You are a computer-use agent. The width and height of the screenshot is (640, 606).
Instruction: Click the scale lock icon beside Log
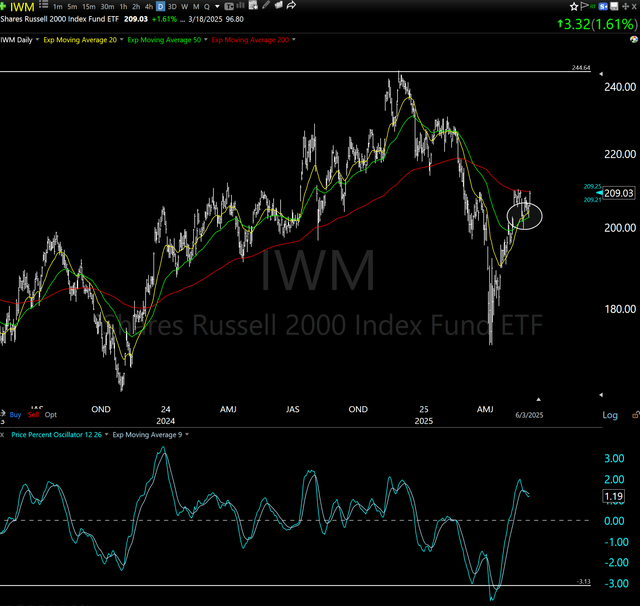coord(636,415)
